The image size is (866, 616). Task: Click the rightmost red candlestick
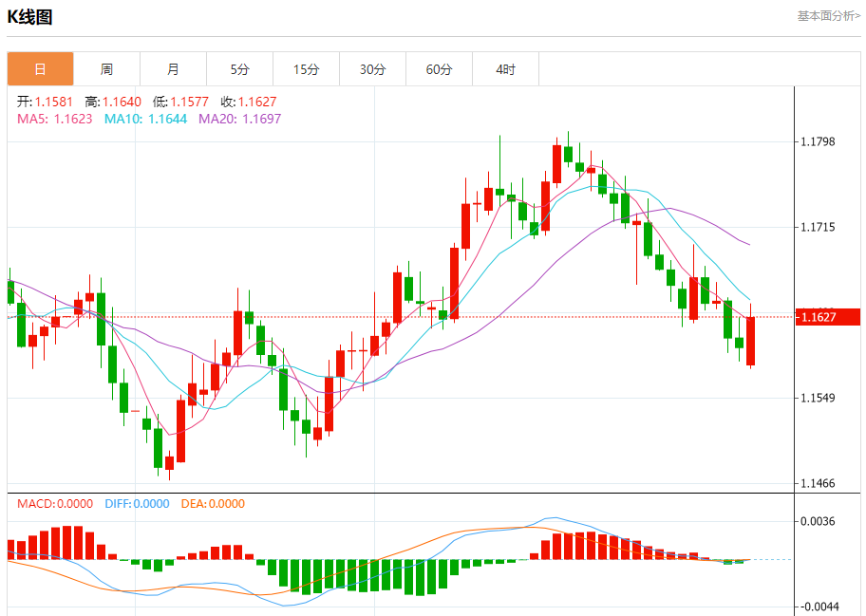click(x=750, y=341)
